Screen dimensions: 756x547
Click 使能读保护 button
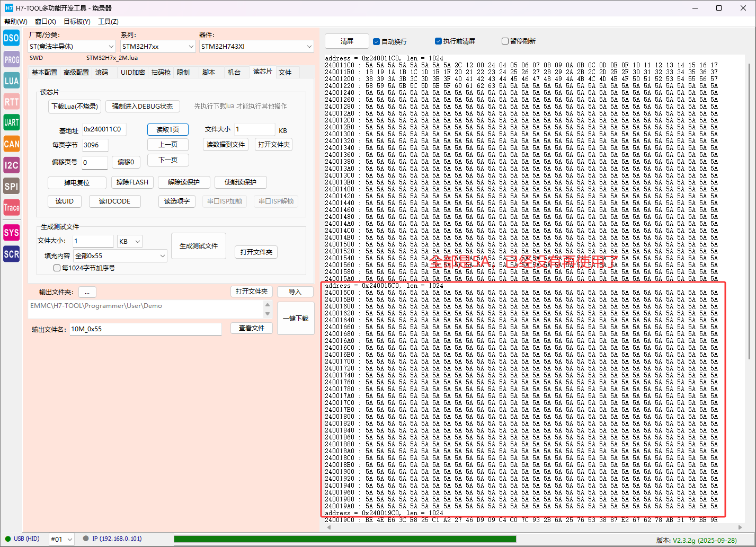tap(241, 182)
